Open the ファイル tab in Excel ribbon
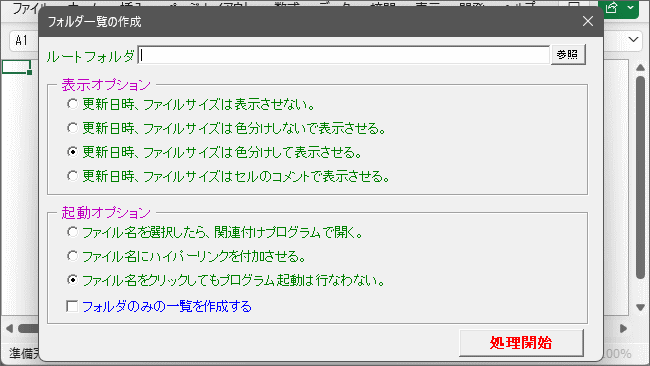The image size is (650, 366). tap(27, 7)
